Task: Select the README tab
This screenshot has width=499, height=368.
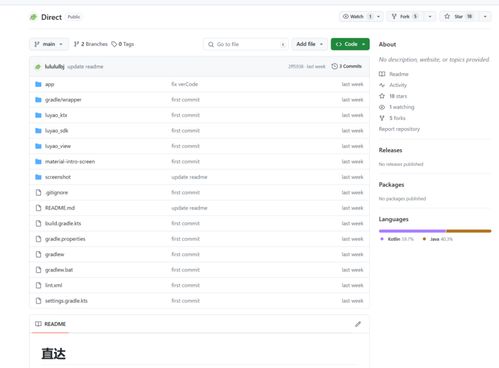Action: (51, 324)
